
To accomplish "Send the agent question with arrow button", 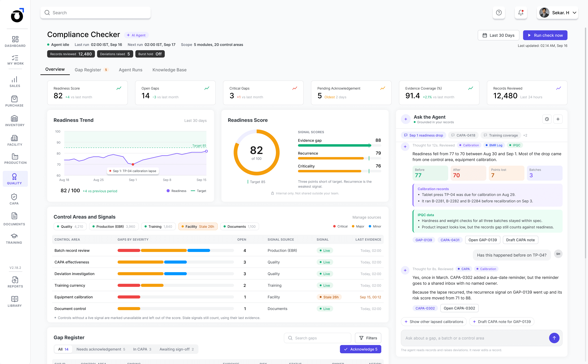I will (554, 338).
